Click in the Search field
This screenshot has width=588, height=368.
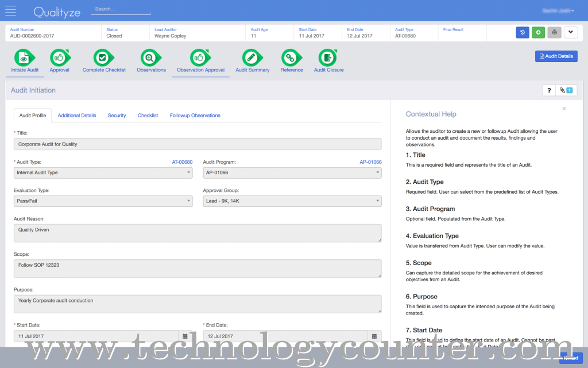click(x=121, y=9)
